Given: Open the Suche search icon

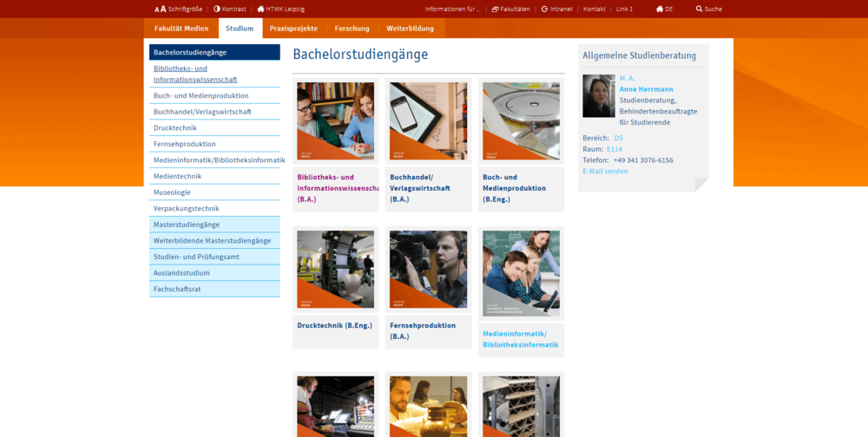Looking at the screenshot, I should coord(700,9).
